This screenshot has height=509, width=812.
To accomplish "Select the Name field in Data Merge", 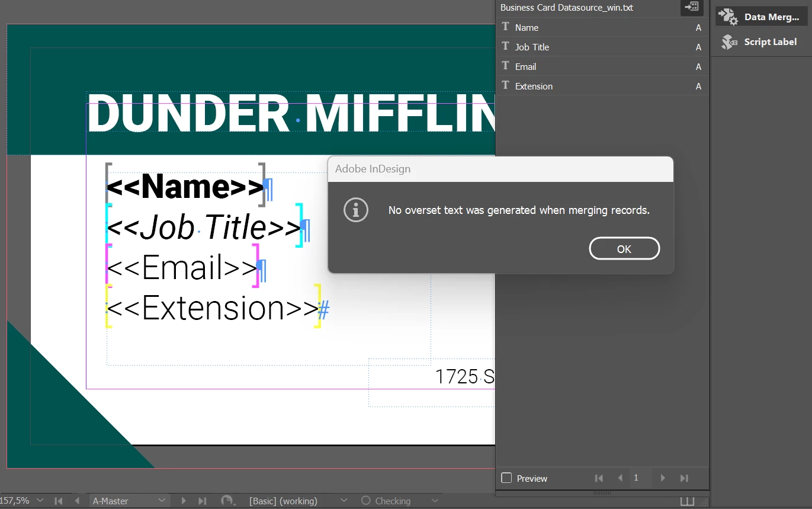I will [602, 27].
